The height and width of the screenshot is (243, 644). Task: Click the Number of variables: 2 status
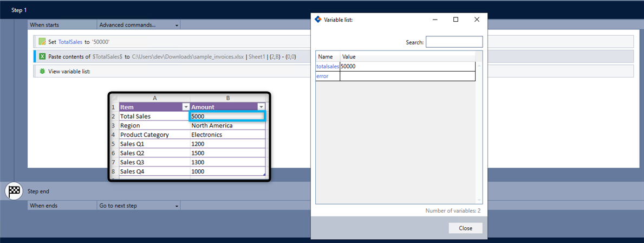pyautogui.click(x=453, y=211)
